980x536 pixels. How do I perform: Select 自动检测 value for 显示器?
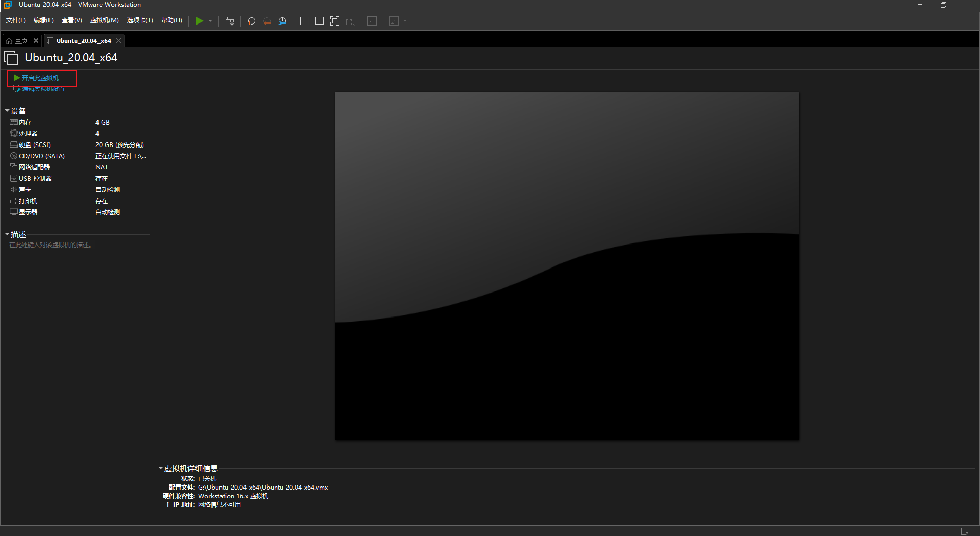pos(108,212)
